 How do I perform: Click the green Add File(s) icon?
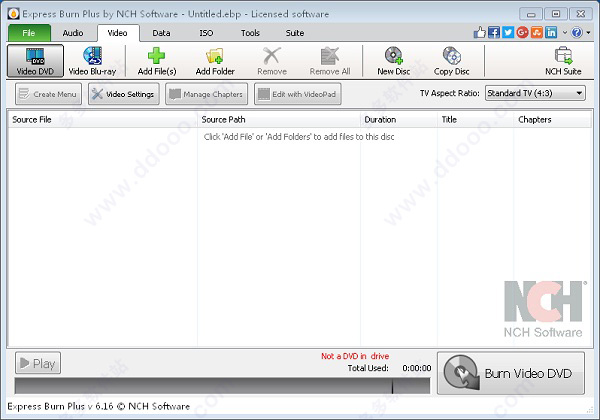(157, 56)
